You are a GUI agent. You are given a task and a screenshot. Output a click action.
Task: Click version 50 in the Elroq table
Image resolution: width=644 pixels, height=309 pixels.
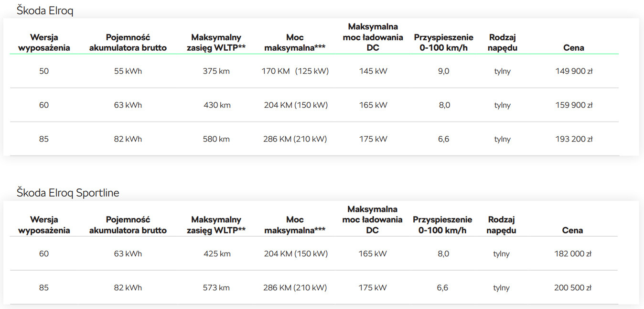tap(44, 71)
